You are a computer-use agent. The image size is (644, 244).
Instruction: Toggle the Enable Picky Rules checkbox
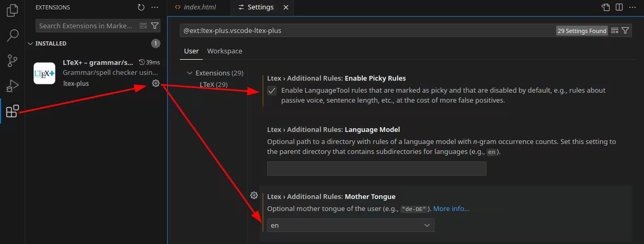(x=272, y=91)
